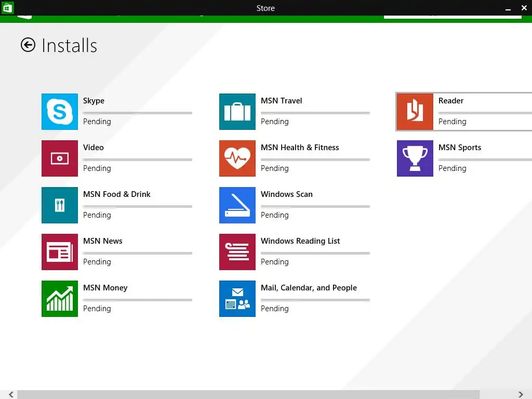Click the Pending status under Skype

(97, 122)
